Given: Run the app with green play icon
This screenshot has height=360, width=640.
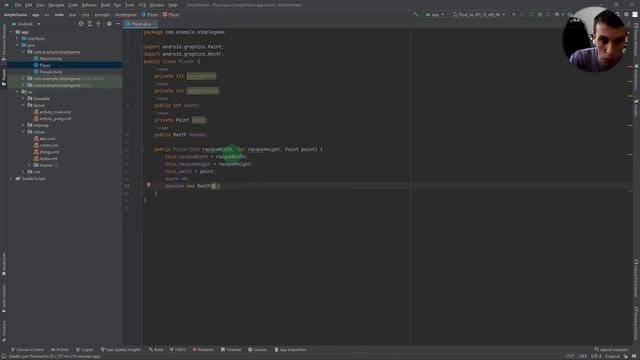Looking at the screenshot, I should (x=514, y=14).
